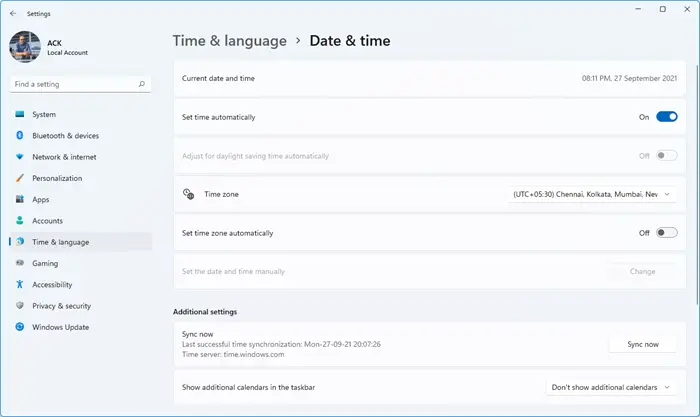The width and height of the screenshot is (700, 417).
Task: Minimize the Settings window
Action: pos(638,9)
